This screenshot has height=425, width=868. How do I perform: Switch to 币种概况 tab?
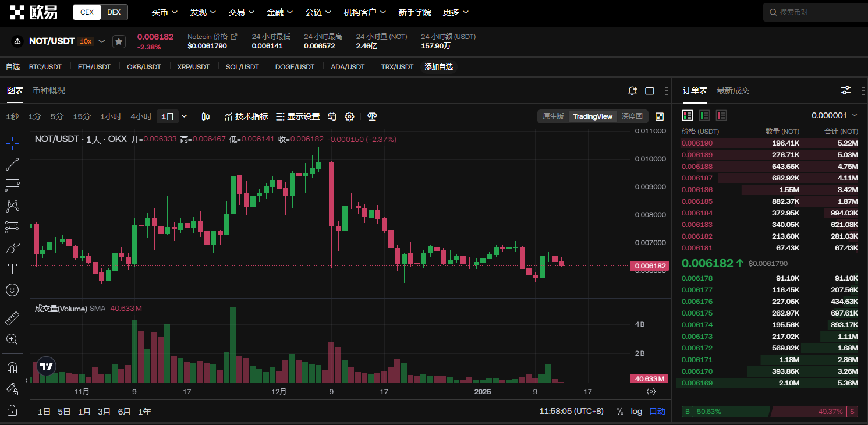[49, 90]
